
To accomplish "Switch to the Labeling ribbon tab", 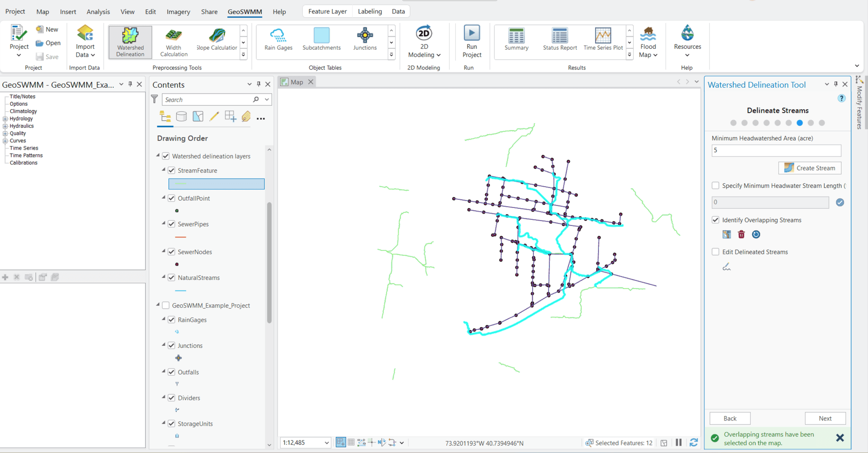I will click(x=369, y=11).
